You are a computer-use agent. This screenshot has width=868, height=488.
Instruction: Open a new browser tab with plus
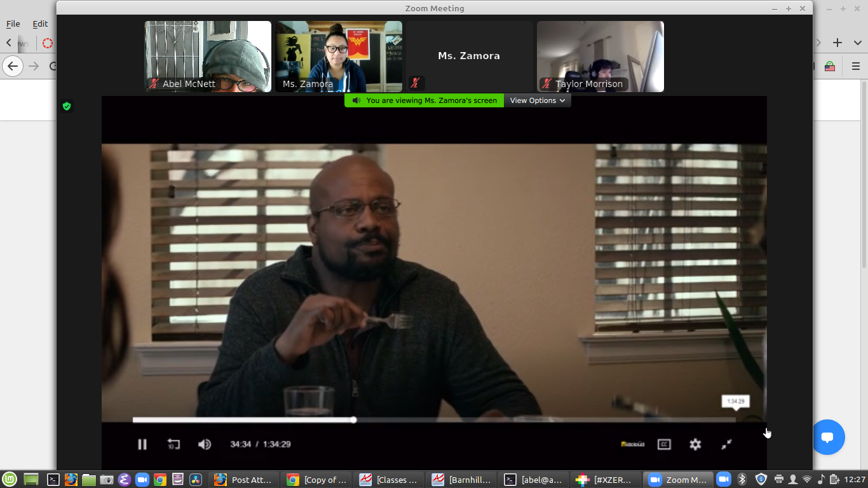coord(837,43)
